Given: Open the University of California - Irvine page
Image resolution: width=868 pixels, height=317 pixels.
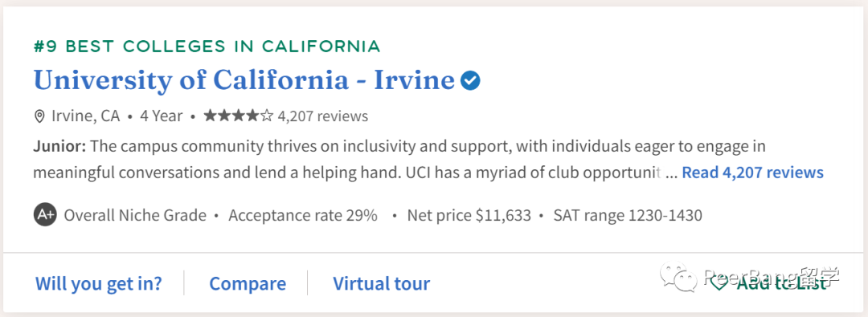Looking at the screenshot, I should [244, 80].
